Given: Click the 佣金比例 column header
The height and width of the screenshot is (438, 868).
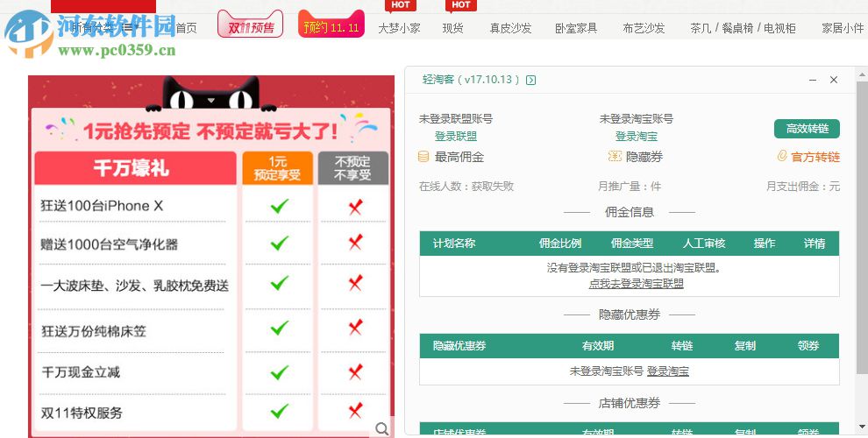Looking at the screenshot, I should point(560,244).
